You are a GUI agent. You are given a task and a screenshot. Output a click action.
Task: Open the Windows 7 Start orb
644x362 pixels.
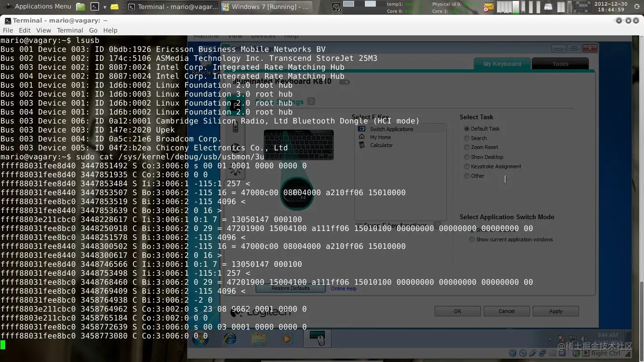coord(200,339)
